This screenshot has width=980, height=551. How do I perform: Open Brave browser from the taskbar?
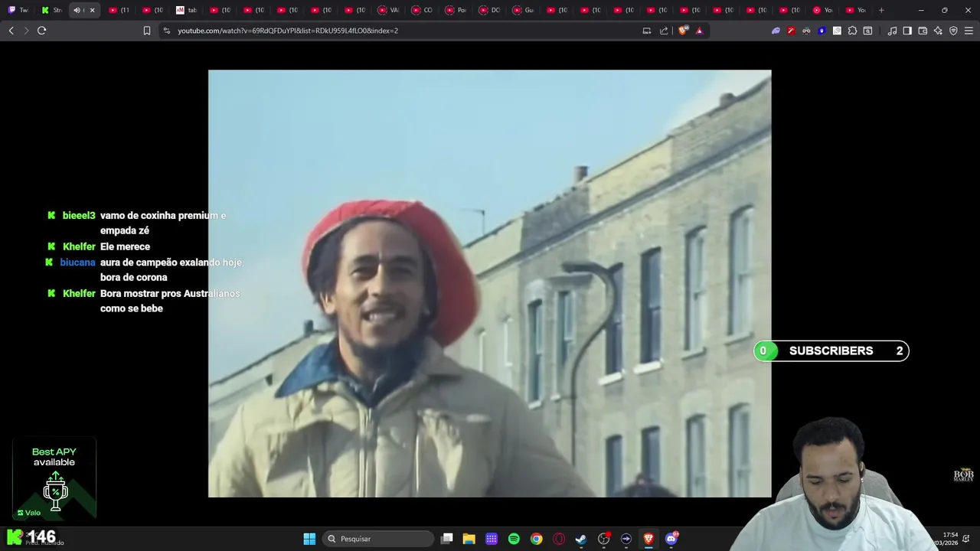click(649, 539)
